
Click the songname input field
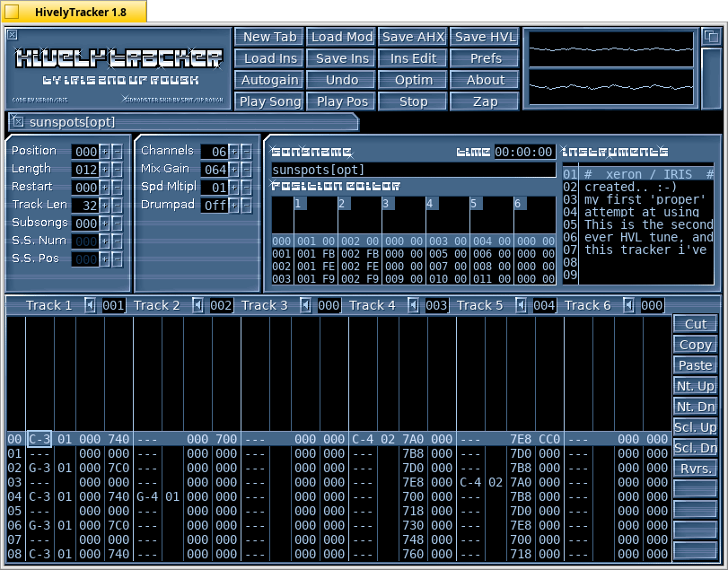click(x=413, y=170)
